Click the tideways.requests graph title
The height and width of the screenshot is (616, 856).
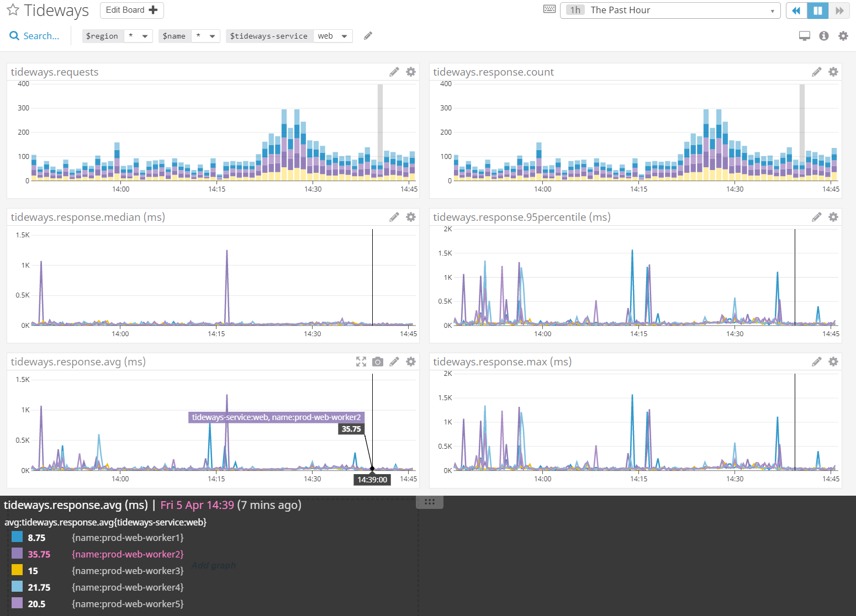(x=55, y=72)
